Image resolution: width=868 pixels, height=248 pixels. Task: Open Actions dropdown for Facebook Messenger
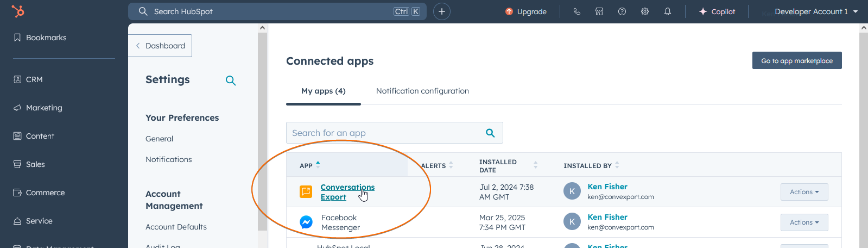[804, 222]
